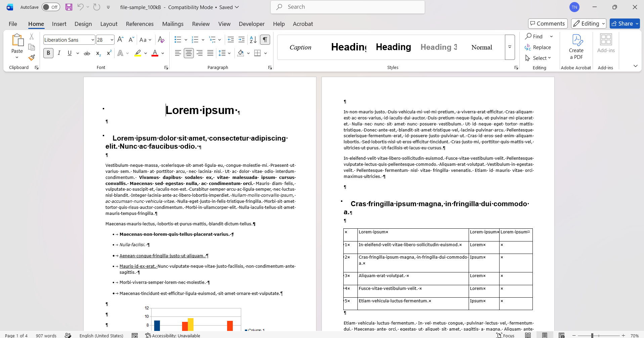Screen dimensions: 644x338
Task: Toggle Italic formatting
Action: 59,53
